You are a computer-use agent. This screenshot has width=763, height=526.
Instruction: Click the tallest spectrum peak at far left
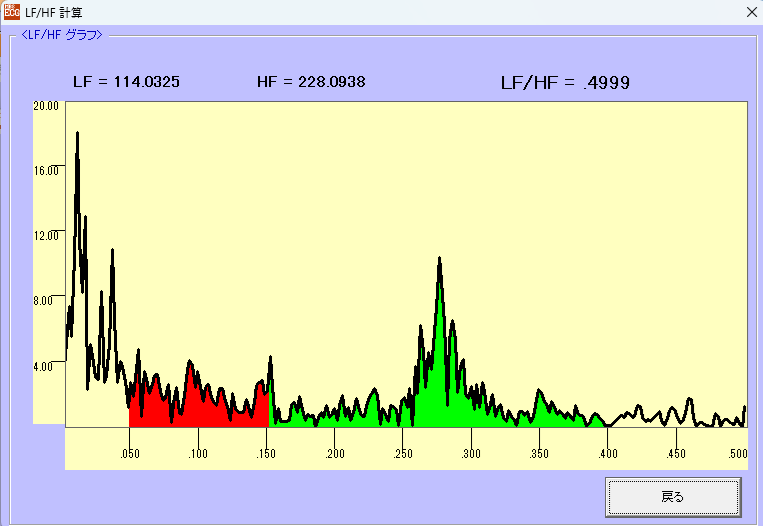click(x=77, y=134)
